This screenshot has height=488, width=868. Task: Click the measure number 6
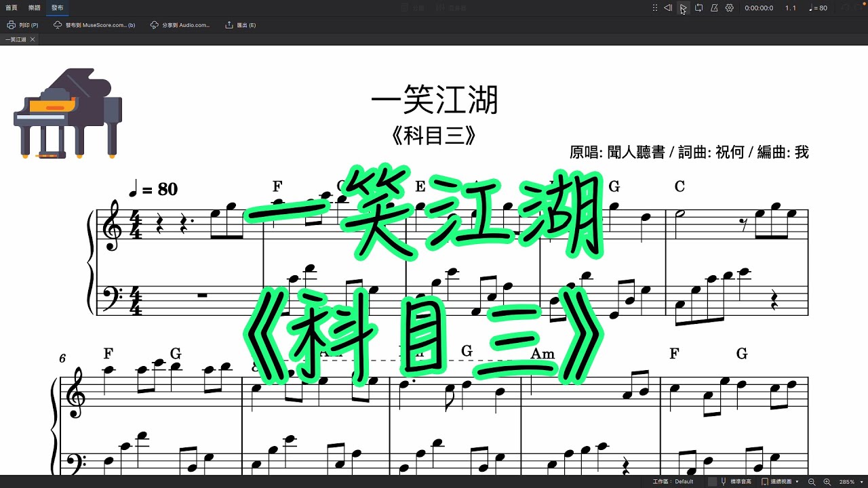click(x=62, y=358)
